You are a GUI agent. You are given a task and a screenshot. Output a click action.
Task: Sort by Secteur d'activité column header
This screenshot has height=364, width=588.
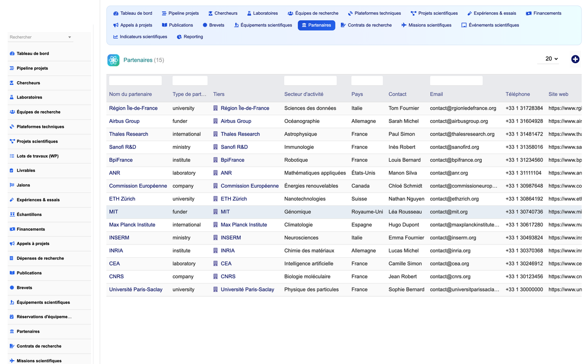[x=304, y=94]
